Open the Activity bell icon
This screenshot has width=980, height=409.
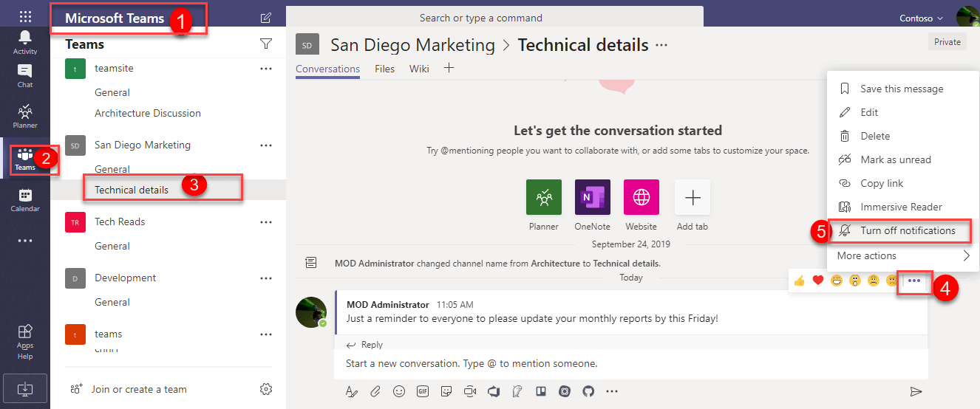click(x=25, y=41)
